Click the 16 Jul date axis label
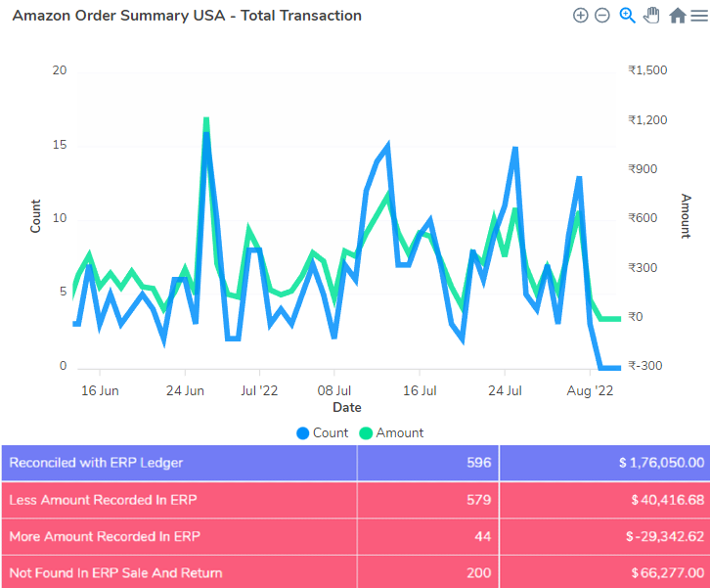710x588 pixels. [420, 390]
